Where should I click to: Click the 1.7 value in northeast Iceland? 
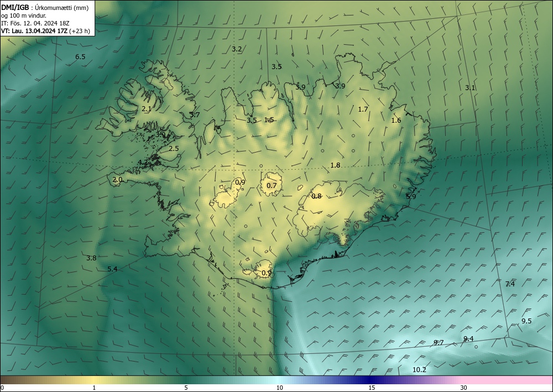click(363, 109)
